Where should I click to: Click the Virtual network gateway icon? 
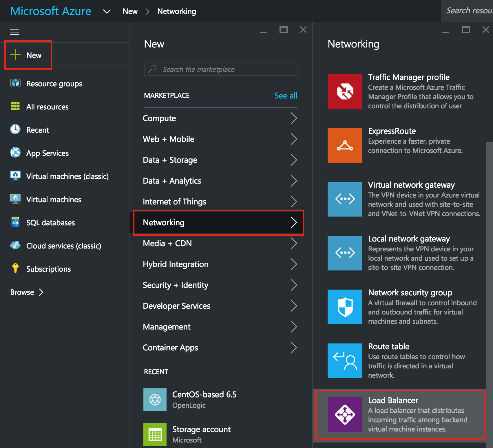click(x=345, y=199)
